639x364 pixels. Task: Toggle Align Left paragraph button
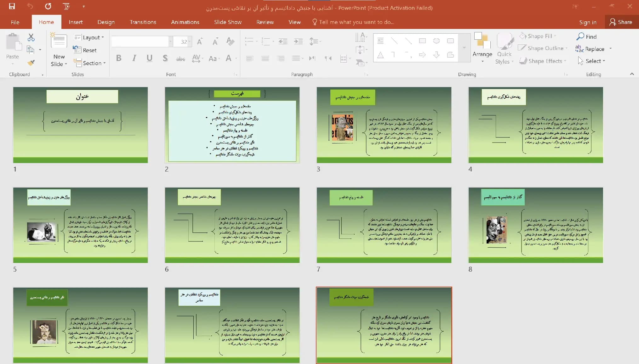(250, 58)
